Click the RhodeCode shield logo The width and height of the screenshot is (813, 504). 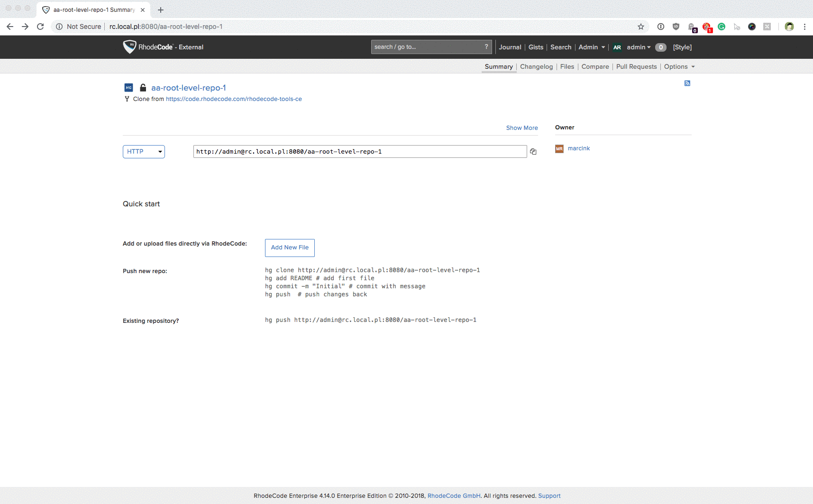[x=129, y=47]
